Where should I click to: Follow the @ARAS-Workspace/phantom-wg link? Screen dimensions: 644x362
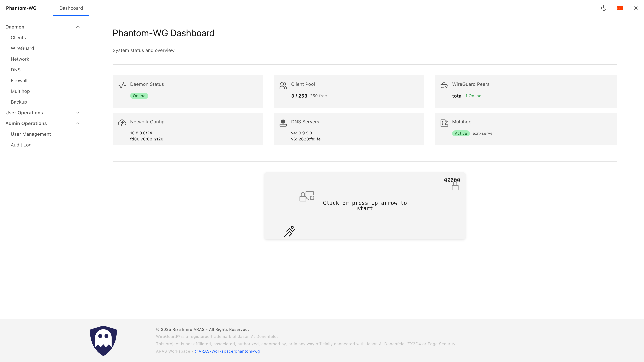coord(227,351)
